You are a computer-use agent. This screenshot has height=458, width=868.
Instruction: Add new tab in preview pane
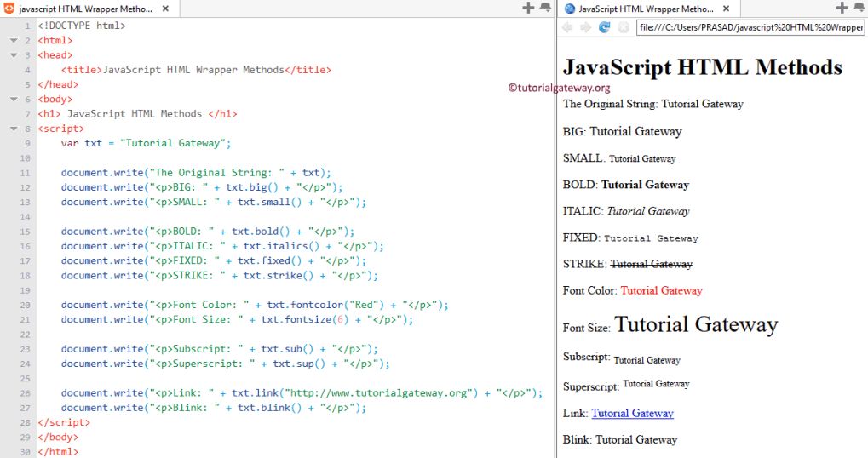click(x=842, y=8)
